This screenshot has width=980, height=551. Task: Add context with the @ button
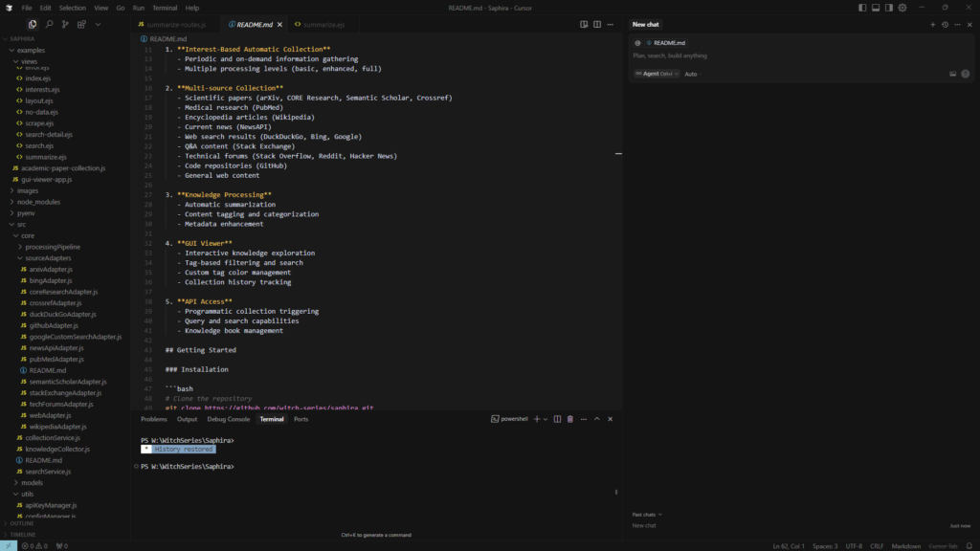pos(637,43)
